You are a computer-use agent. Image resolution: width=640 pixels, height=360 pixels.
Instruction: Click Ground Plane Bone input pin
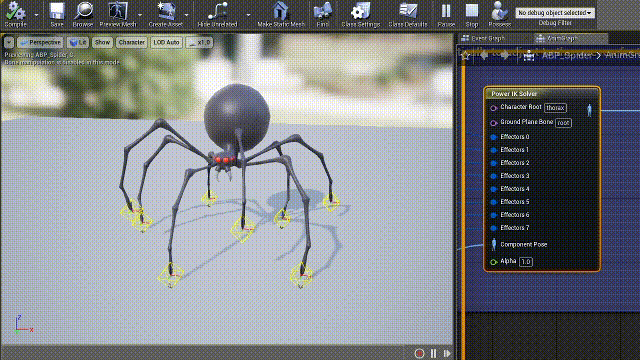tap(493, 122)
